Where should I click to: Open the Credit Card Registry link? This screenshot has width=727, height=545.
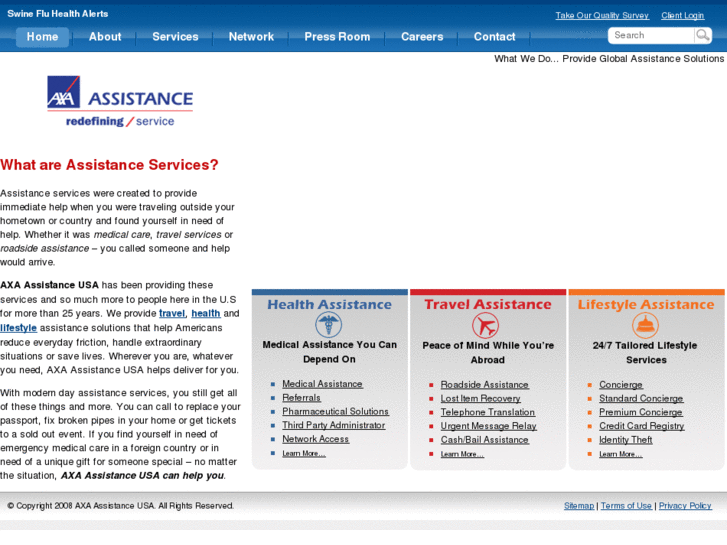point(642,426)
